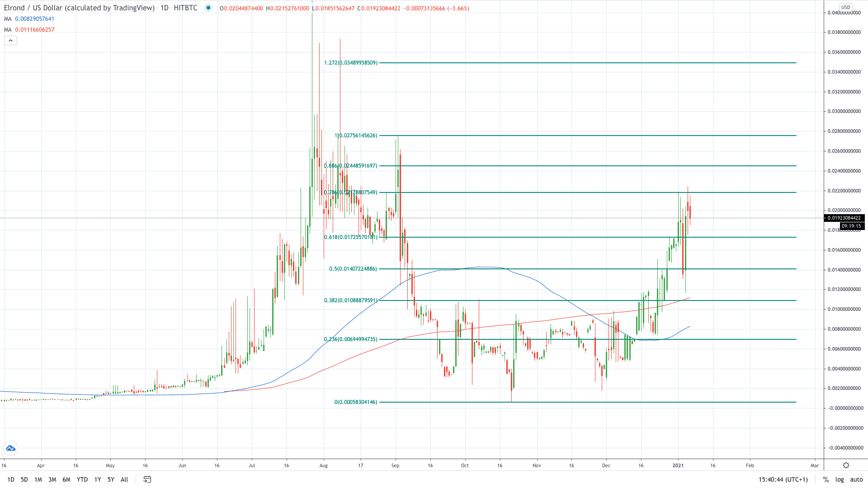Select the 6M time range
This screenshot has height=488, width=868.
pyautogui.click(x=66, y=479)
